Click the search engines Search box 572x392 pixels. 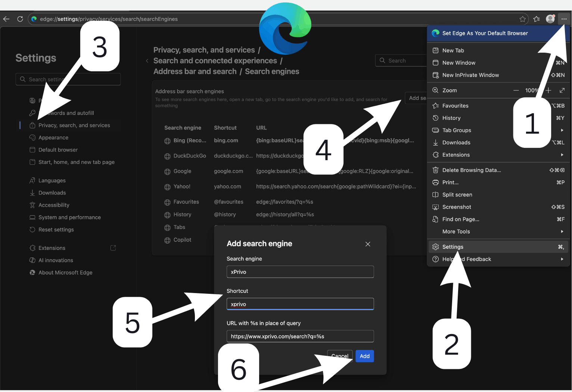401,60
